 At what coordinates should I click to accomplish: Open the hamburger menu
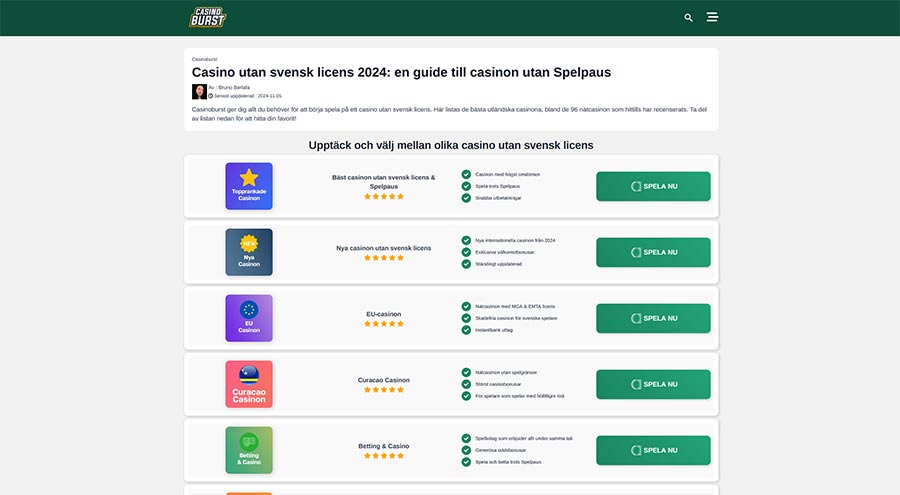pos(712,17)
